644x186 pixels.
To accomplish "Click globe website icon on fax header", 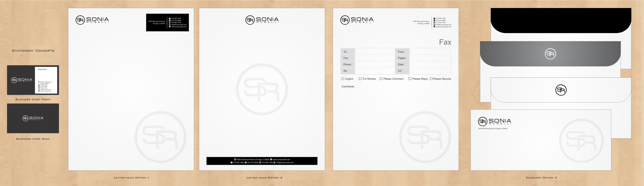I will [x=434, y=27].
